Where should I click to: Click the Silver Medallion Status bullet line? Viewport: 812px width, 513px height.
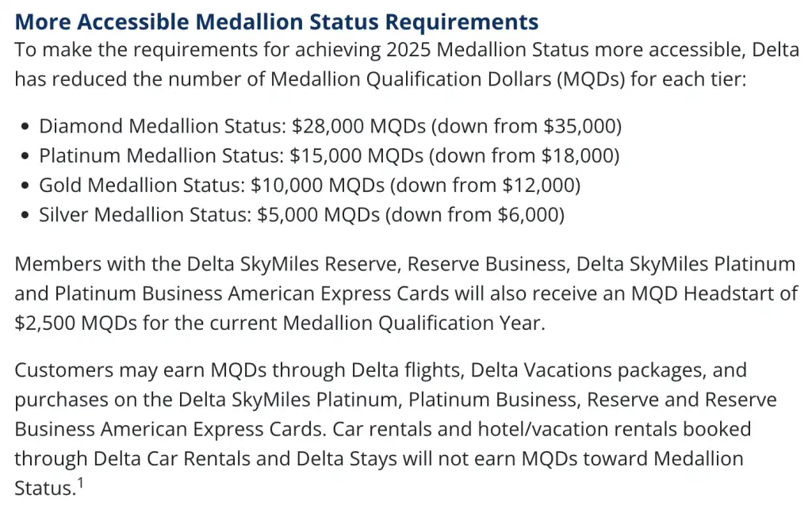pyautogui.click(x=301, y=215)
